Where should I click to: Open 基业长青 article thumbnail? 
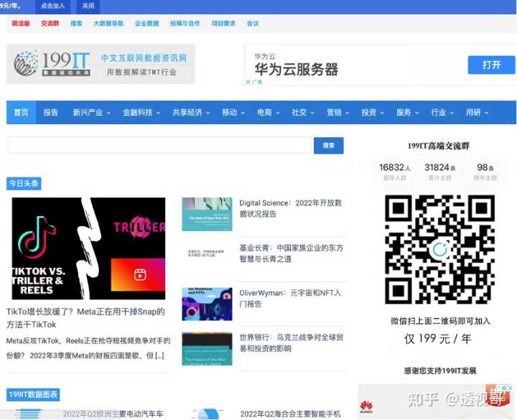pyautogui.click(x=207, y=254)
